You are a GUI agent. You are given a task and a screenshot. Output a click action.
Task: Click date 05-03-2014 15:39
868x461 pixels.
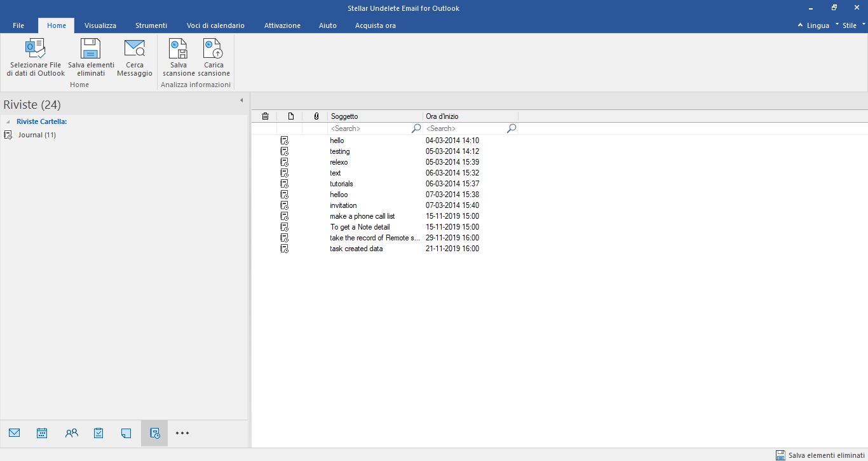tap(452, 162)
